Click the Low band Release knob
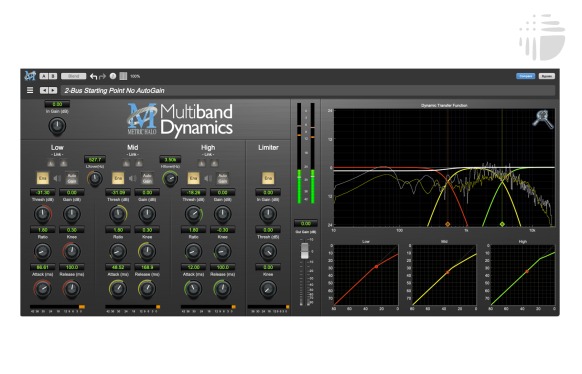Image resolution: width=582 pixels, height=374 pixels. click(x=72, y=289)
